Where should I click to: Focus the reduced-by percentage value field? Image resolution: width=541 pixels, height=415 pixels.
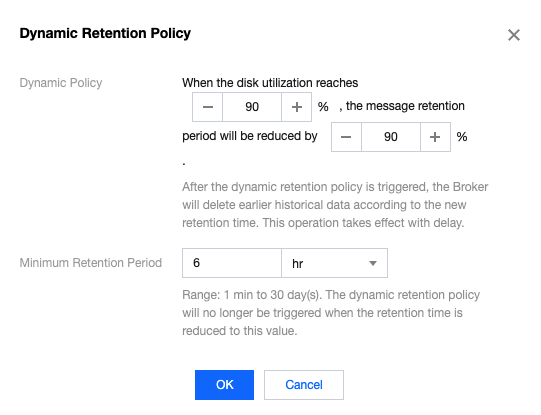[391, 137]
